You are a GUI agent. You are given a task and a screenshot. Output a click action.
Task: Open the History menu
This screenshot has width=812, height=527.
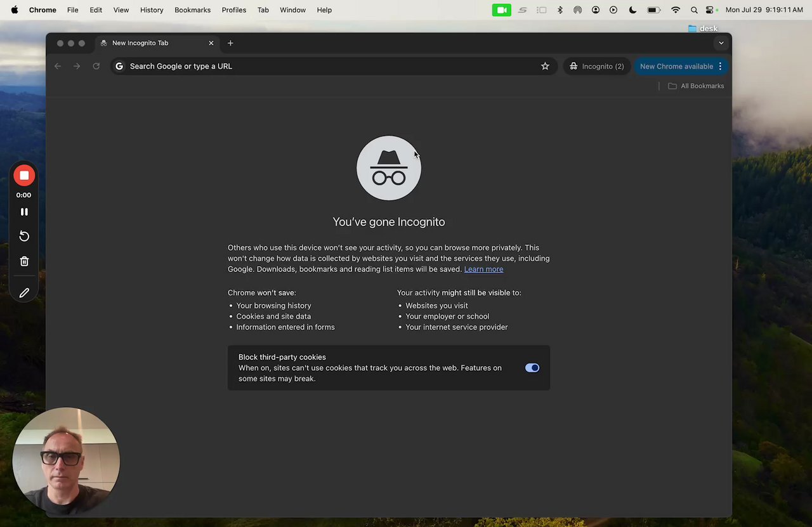pyautogui.click(x=152, y=10)
